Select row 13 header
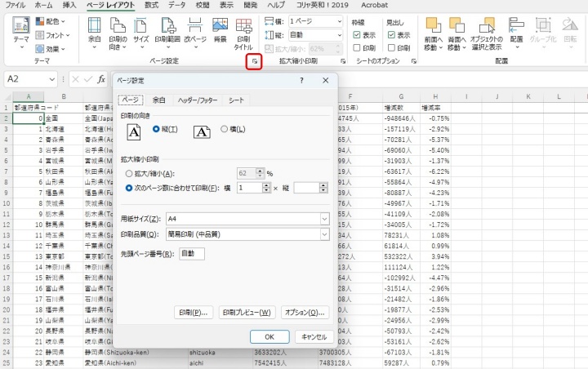588x369 pixels. coord(7,235)
